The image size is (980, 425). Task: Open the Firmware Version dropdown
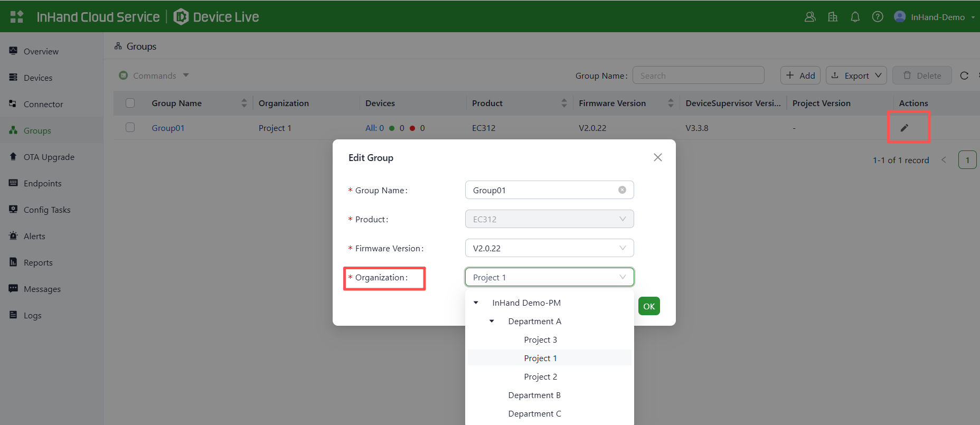[549, 248]
